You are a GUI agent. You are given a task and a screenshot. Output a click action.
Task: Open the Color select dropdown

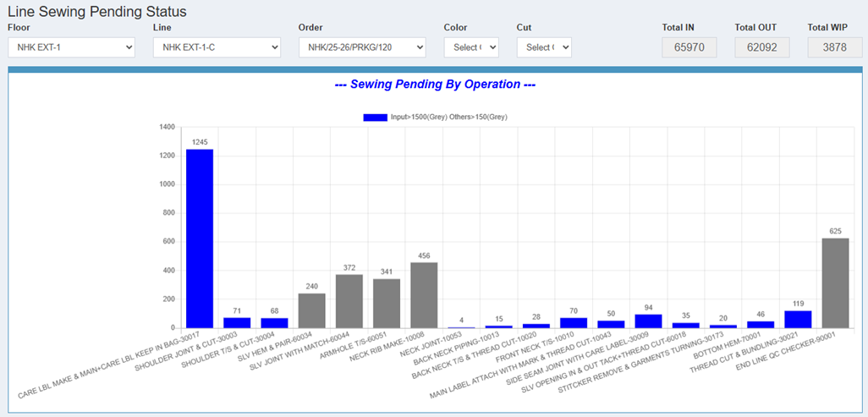[x=471, y=47]
